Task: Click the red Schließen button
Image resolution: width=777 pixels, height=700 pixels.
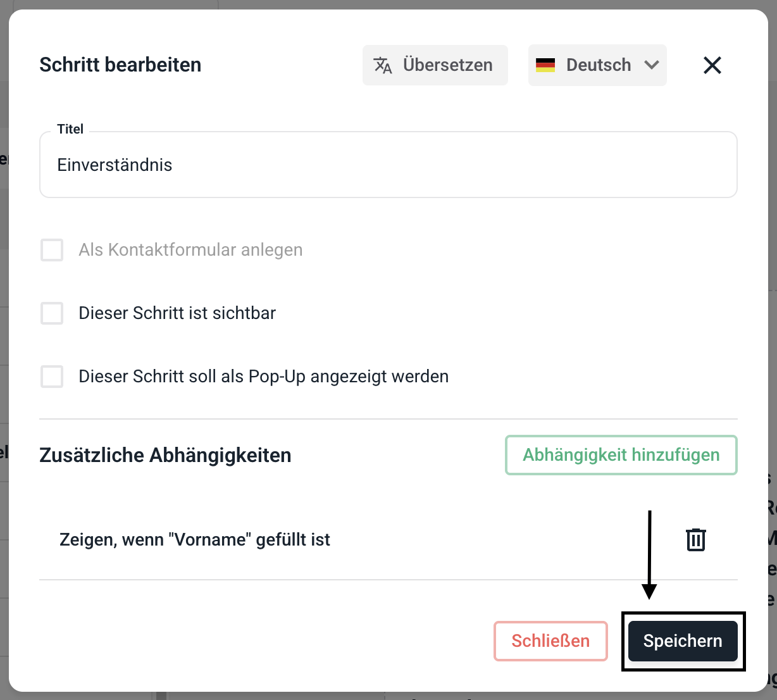Action: pos(550,641)
